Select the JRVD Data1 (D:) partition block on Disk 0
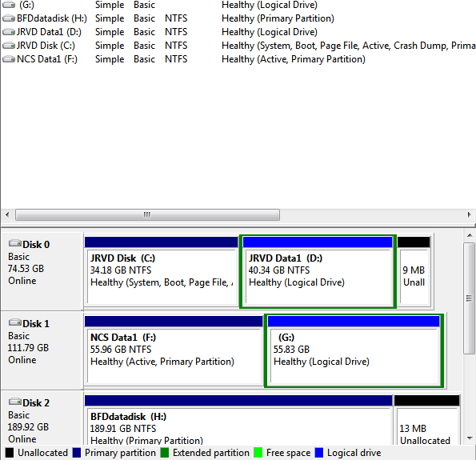Screen dimensions: 476x460 318,271
